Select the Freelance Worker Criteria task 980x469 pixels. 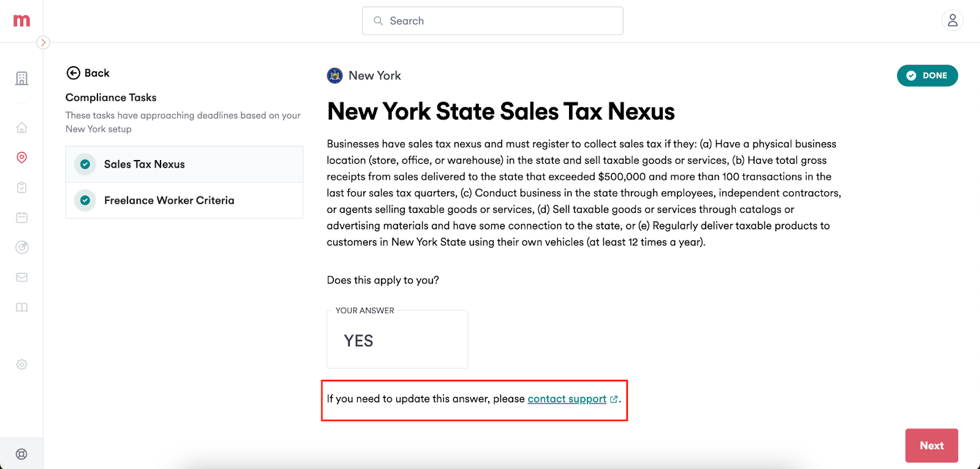click(184, 200)
